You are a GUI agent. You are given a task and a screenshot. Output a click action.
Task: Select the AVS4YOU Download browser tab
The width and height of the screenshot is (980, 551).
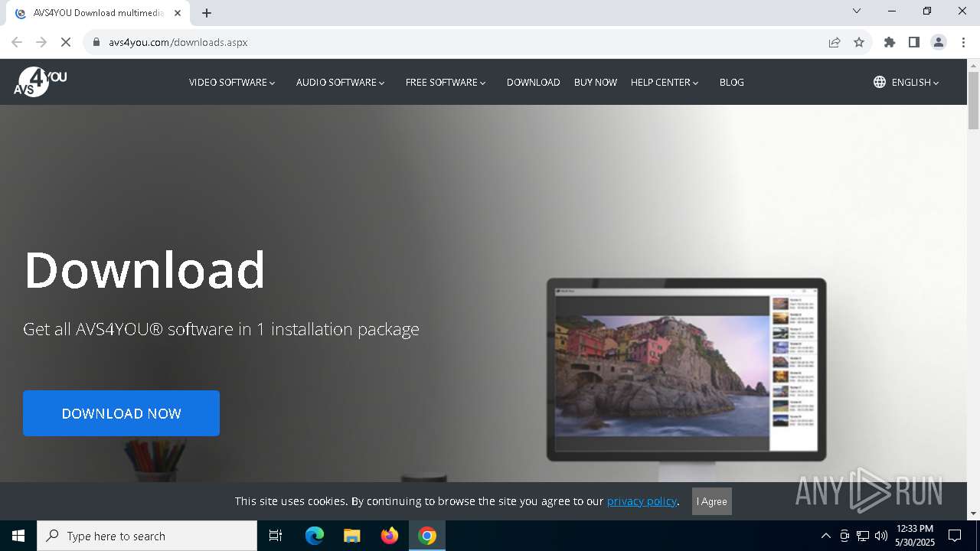pyautogui.click(x=98, y=13)
